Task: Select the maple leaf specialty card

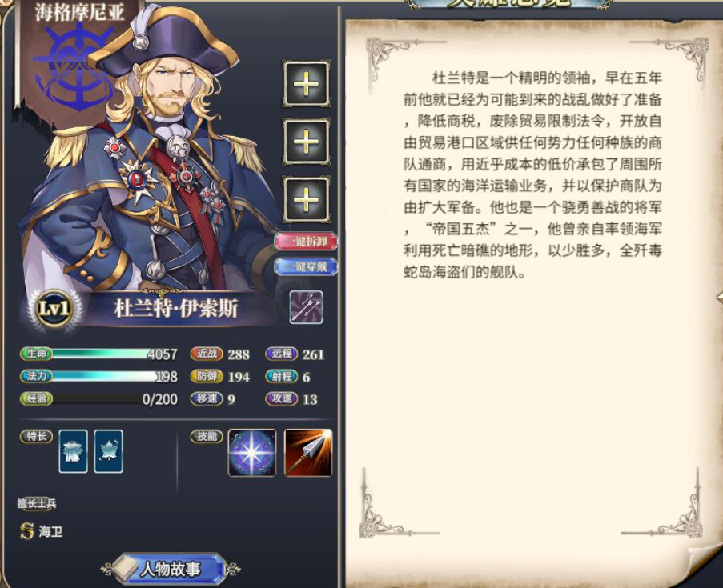Action: (x=108, y=451)
